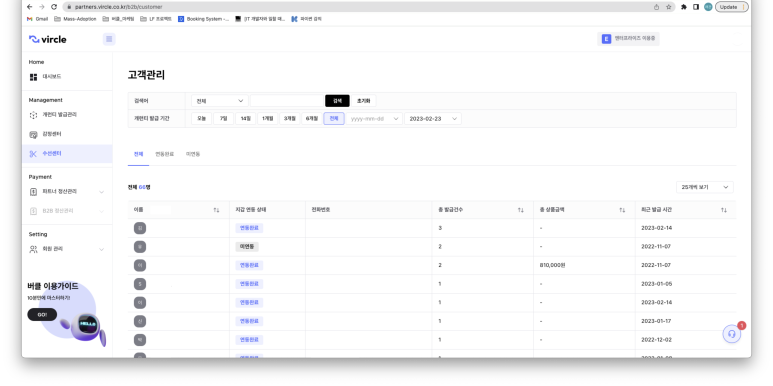
Task: Click the avatar in the 2022-11-07 미연동 row
Action: click(140, 246)
